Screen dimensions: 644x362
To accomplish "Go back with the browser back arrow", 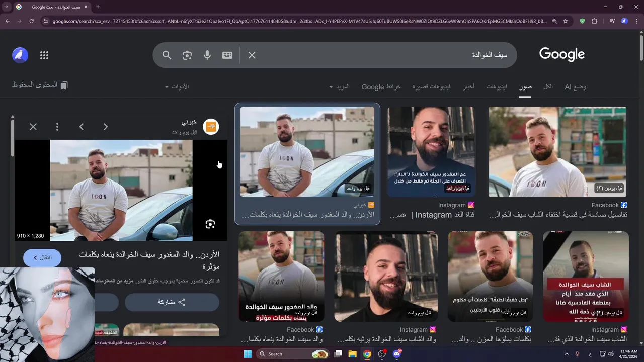I will [x=7, y=21].
